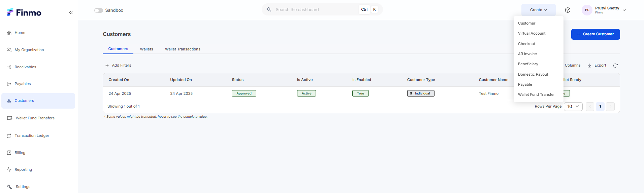Viewport: 644px width, 193px height.
Task: Click the plus icon beside Add Filters
Action: pyautogui.click(x=107, y=66)
